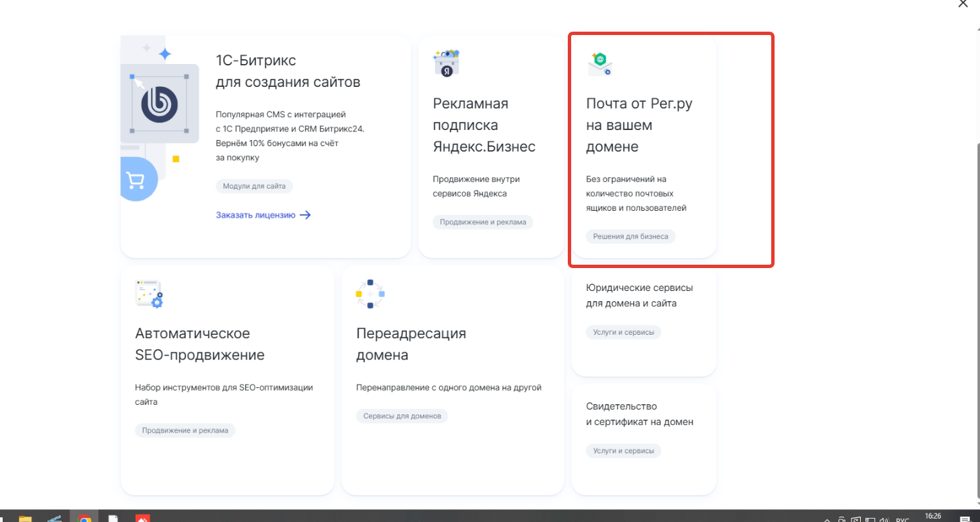Open Рекламная подписка Яндекс.Бизнес heading
The height and width of the screenshot is (522, 980).
484,125
